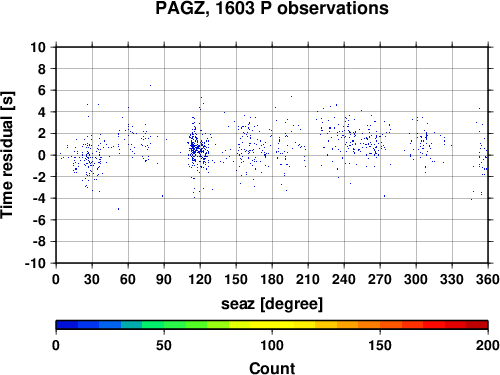
Task: Click the y-axis tick label 0
Action: tap(42, 155)
